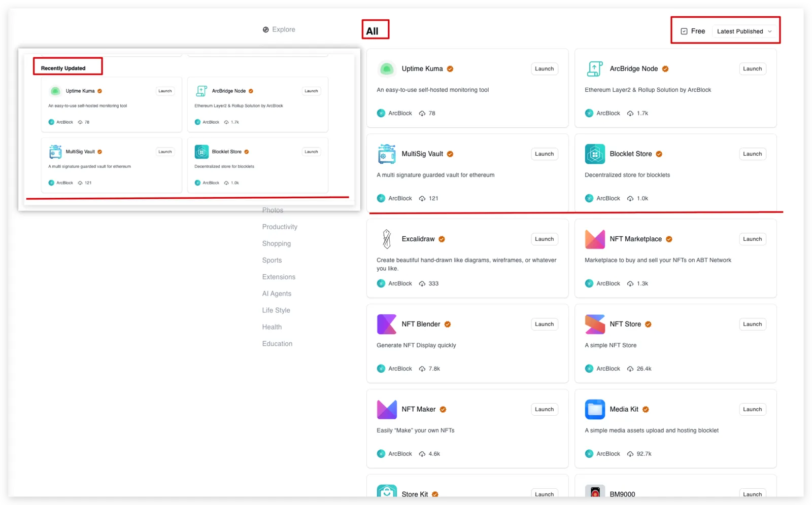Open the Media Kit title link
This screenshot has height=505, width=812.
tap(624, 410)
